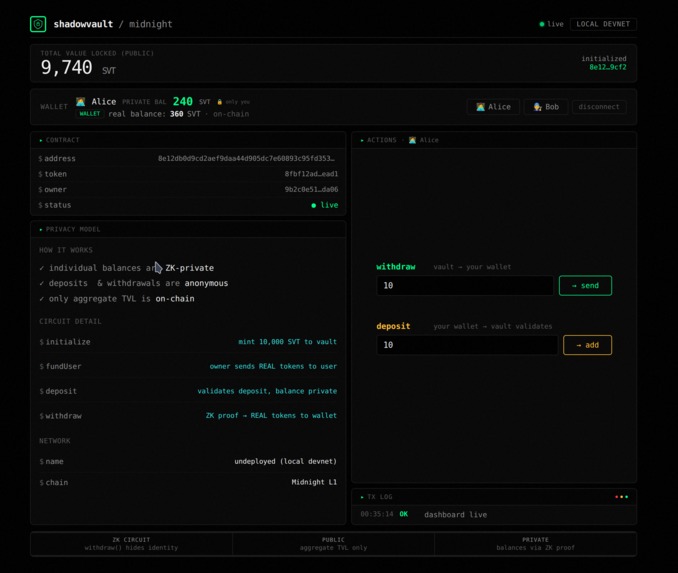Click the 'Midnight L1' chain value

(314, 482)
